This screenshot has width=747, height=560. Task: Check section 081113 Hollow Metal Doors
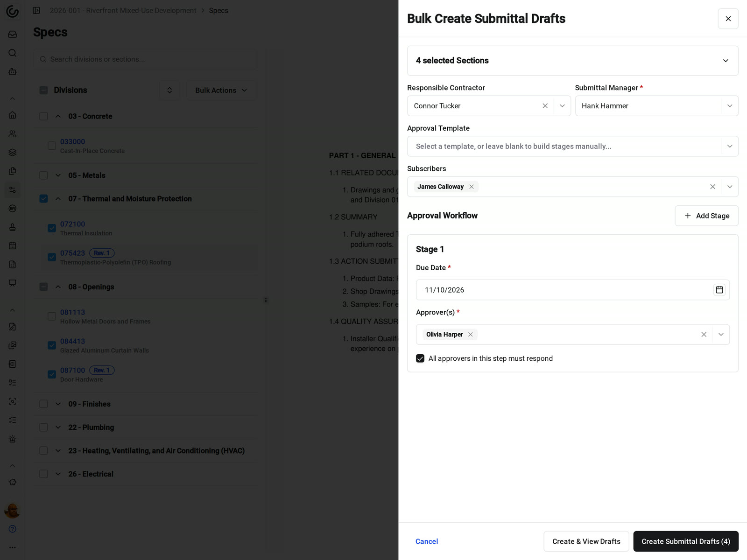click(52, 316)
